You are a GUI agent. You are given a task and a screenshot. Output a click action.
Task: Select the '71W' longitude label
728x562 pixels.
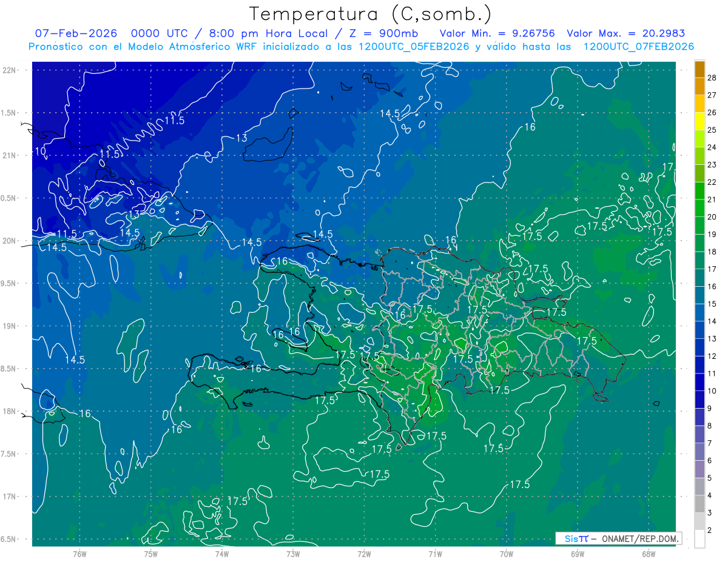(435, 554)
